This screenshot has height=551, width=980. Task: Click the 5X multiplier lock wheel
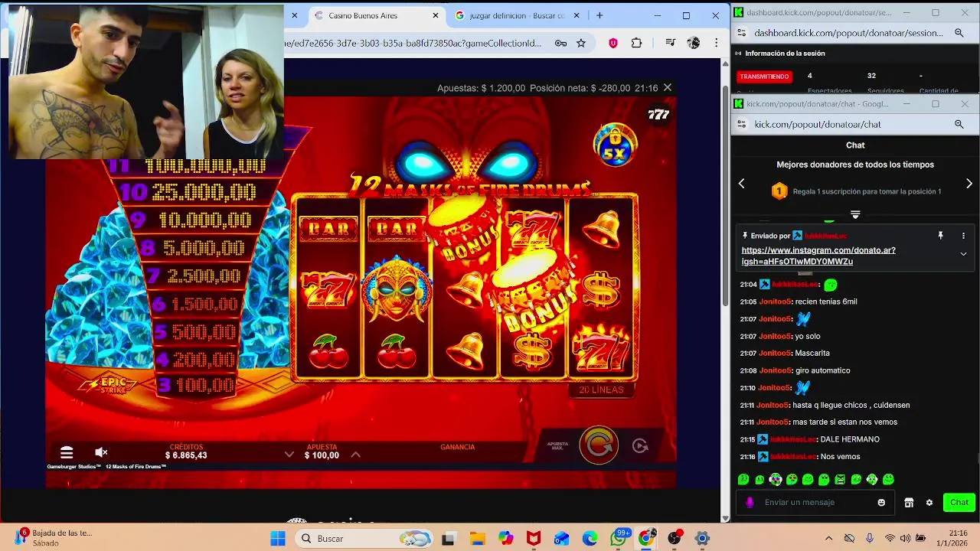615,145
